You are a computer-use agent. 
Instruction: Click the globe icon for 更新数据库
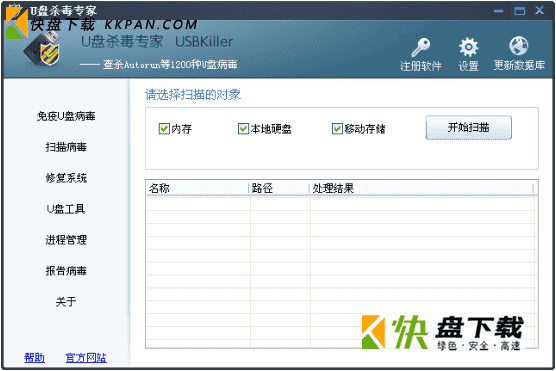(x=518, y=46)
